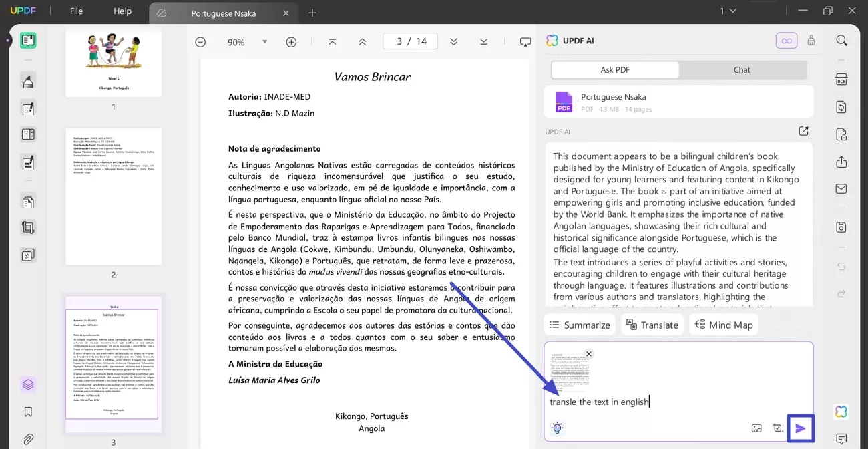
Task: Send the translate prompt
Action: click(x=801, y=428)
